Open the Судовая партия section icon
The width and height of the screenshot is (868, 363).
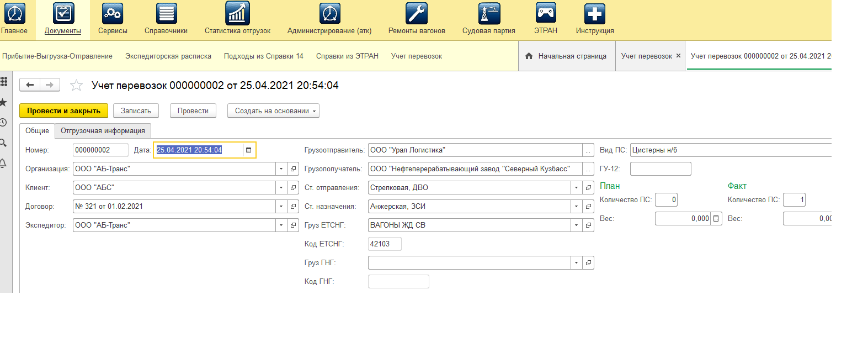pyautogui.click(x=488, y=14)
